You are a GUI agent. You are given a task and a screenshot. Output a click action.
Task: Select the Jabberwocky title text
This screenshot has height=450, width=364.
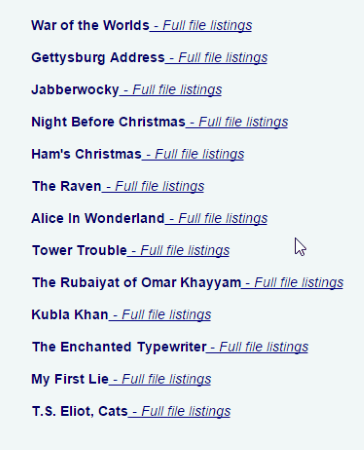point(75,90)
